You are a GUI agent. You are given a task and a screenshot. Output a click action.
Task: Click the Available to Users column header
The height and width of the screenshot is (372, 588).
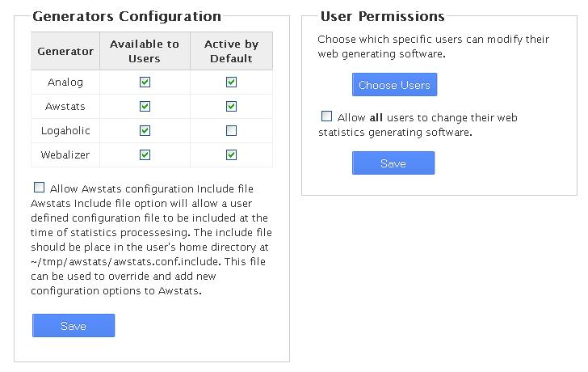click(x=145, y=51)
